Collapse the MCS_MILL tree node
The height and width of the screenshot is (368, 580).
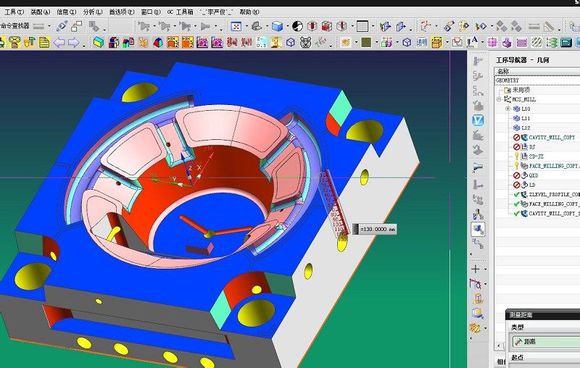click(499, 99)
